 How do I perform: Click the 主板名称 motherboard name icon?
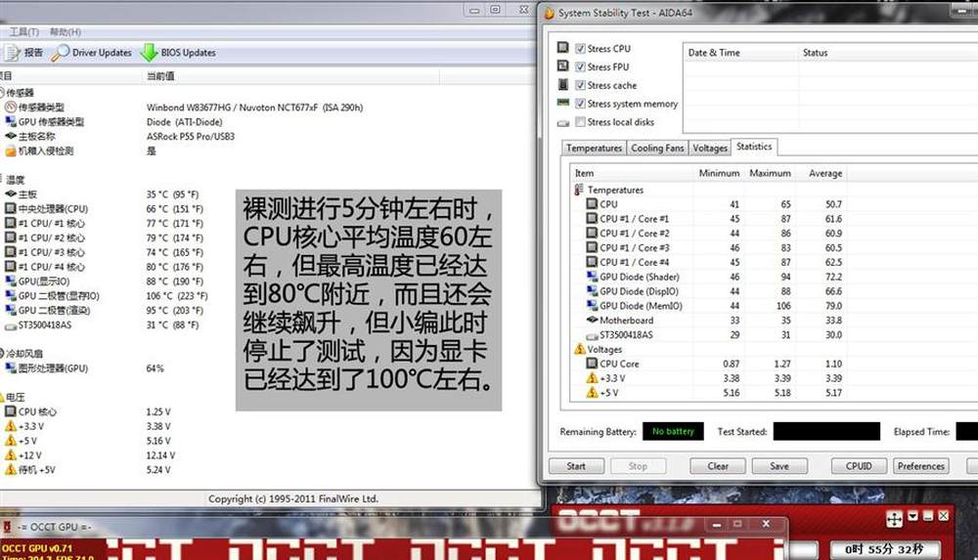pyautogui.click(x=10, y=136)
